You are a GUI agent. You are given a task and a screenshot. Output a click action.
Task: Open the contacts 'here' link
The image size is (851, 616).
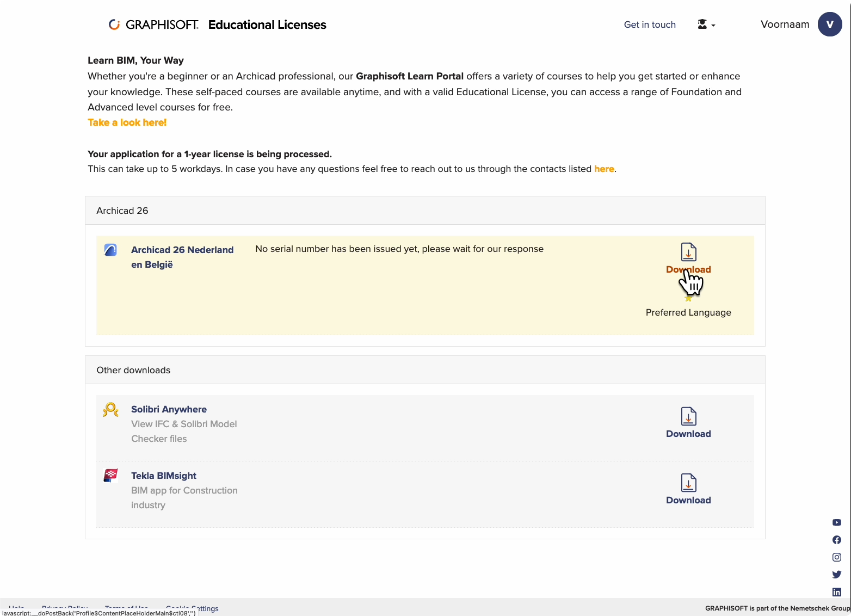click(x=604, y=169)
